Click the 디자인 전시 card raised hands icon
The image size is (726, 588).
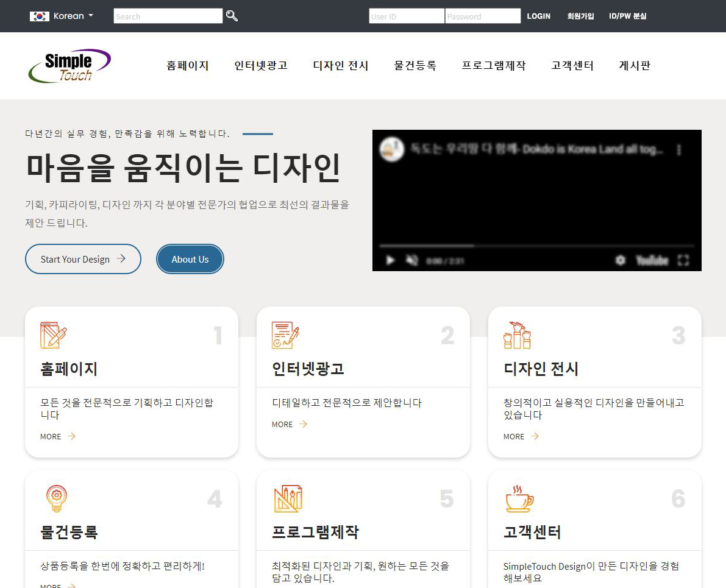(517, 335)
